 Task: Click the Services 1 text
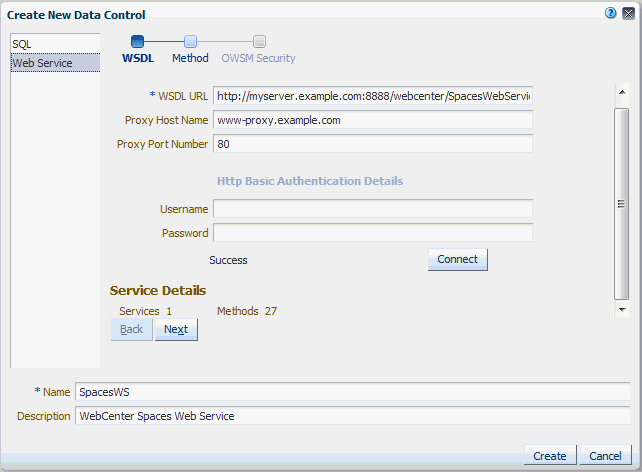coord(145,311)
